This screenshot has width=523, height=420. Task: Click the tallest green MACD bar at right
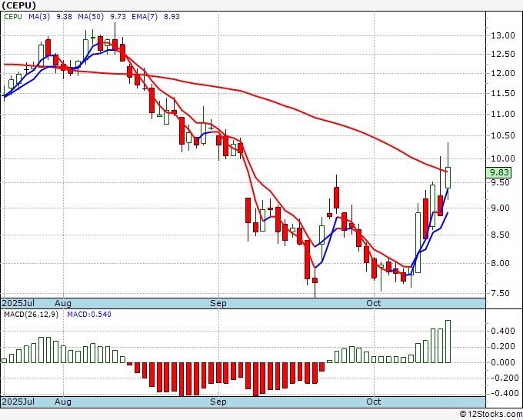click(x=448, y=342)
